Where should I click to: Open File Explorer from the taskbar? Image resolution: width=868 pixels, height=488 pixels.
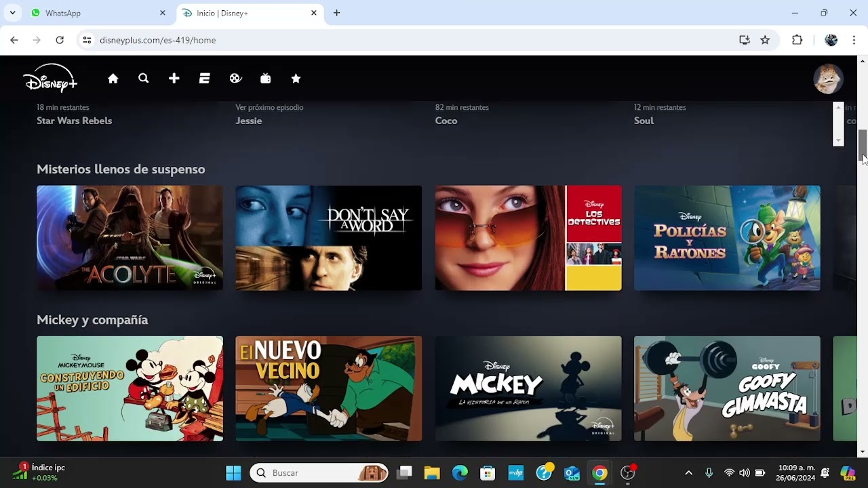[432, 472]
